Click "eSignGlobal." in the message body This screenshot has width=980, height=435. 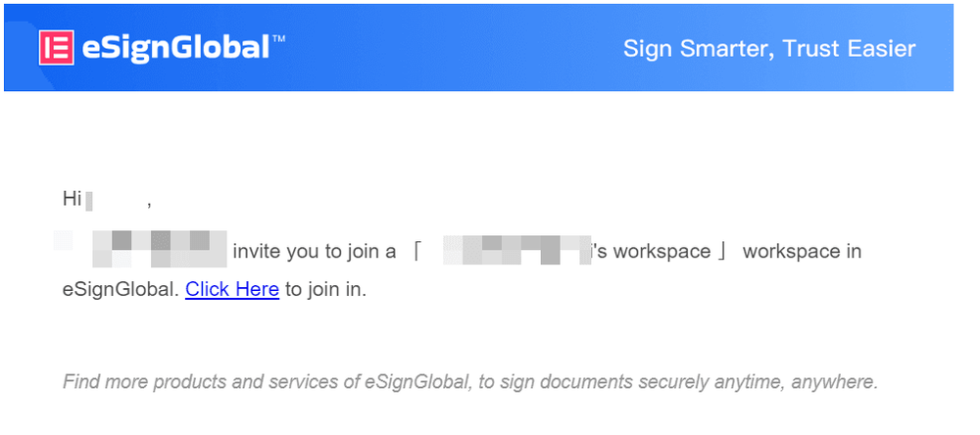(121, 289)
